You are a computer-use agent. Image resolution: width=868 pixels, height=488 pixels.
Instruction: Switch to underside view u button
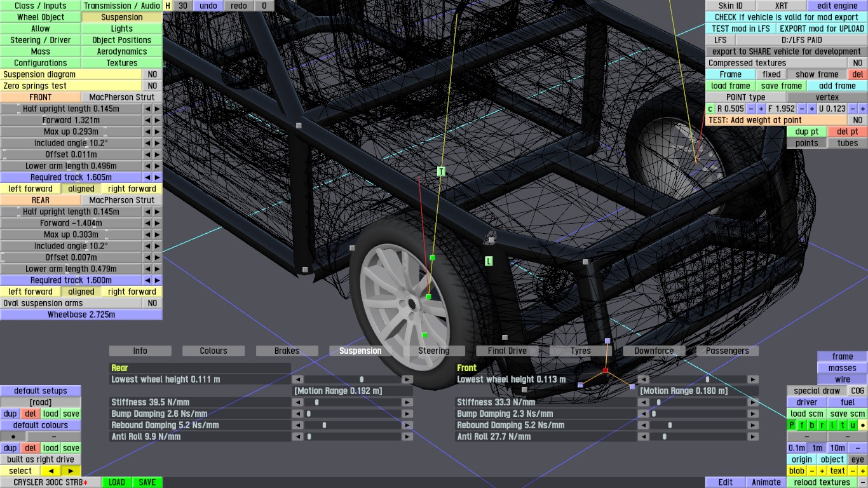(x=853, y=425)
